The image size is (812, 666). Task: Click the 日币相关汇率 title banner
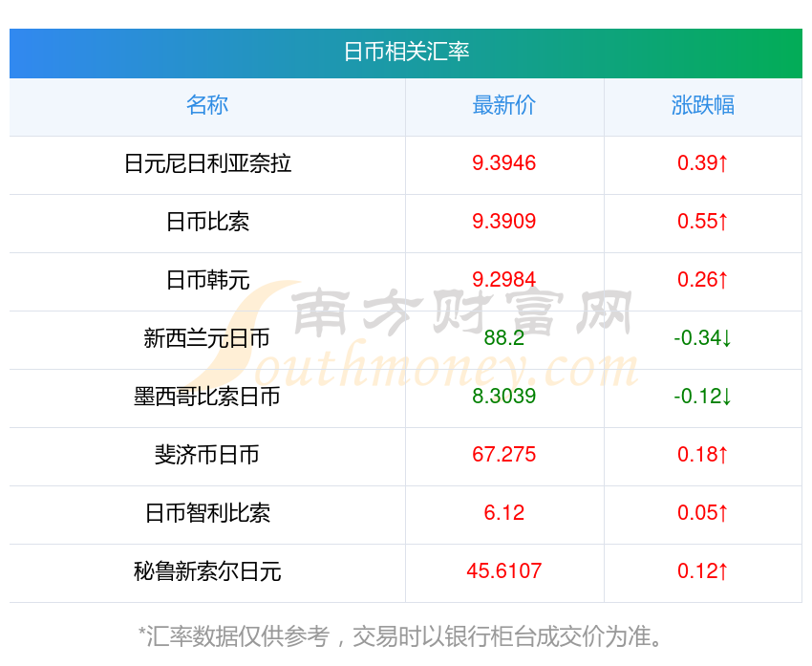tap(406, 52)
